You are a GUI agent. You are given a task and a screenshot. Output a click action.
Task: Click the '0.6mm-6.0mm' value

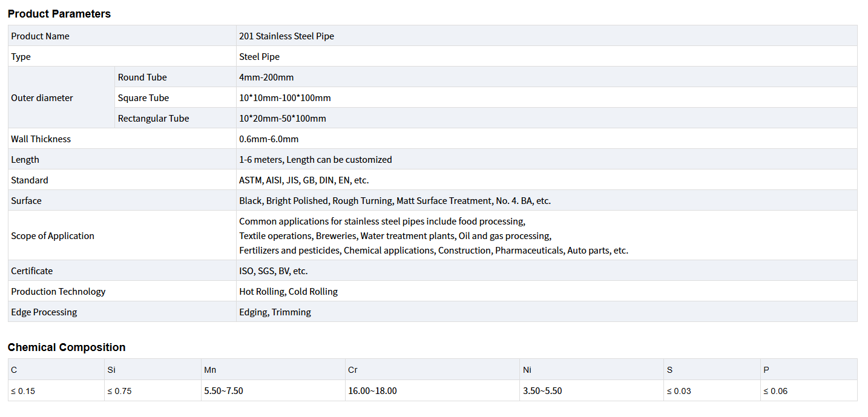click(269, 139)
